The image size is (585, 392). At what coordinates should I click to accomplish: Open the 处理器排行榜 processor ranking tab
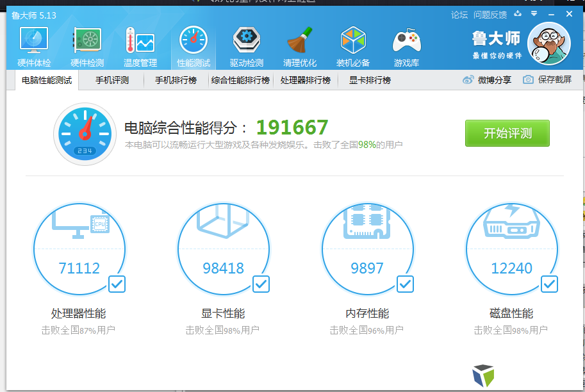(x=306, y=80)
